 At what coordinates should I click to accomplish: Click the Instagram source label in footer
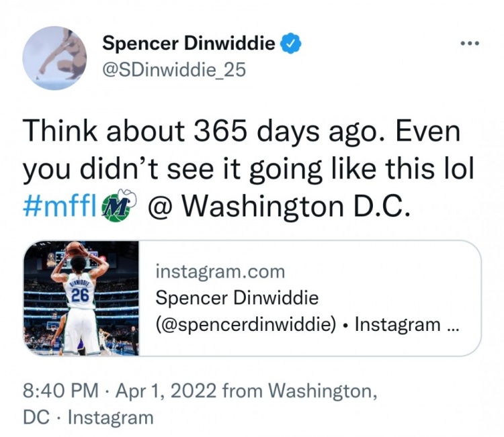click(110, 417)
